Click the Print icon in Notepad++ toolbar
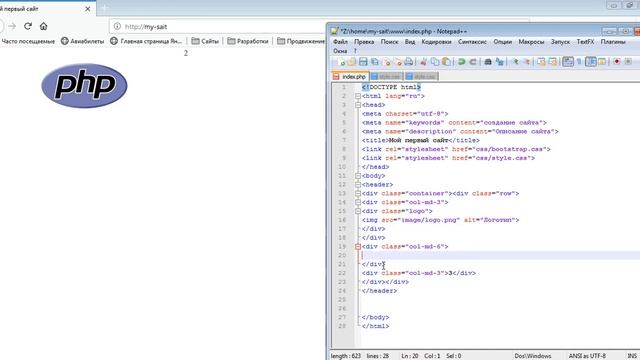Viewport: 640px width, 360px height. pos(409,62)
